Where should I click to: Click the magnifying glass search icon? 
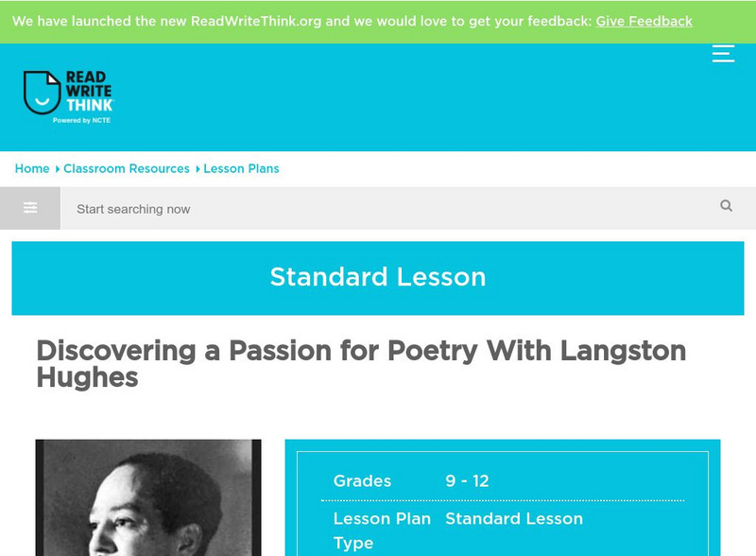point(726,206)
